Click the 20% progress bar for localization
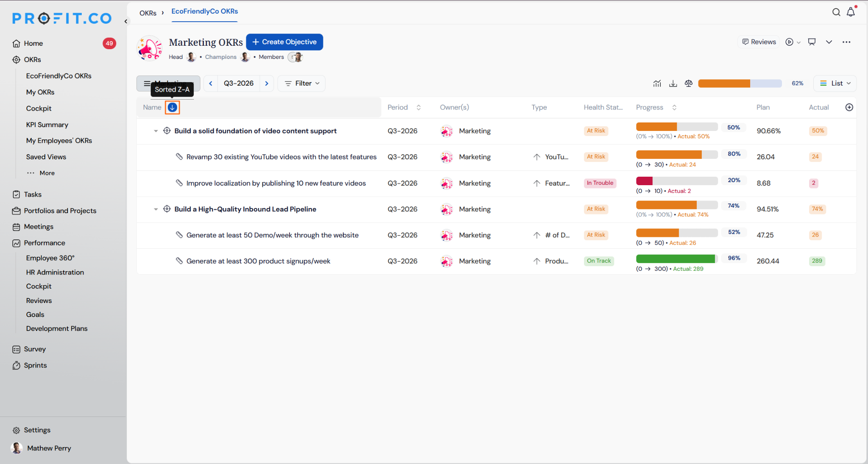This screenshot has width=868, height=464. tap(677, 181)
